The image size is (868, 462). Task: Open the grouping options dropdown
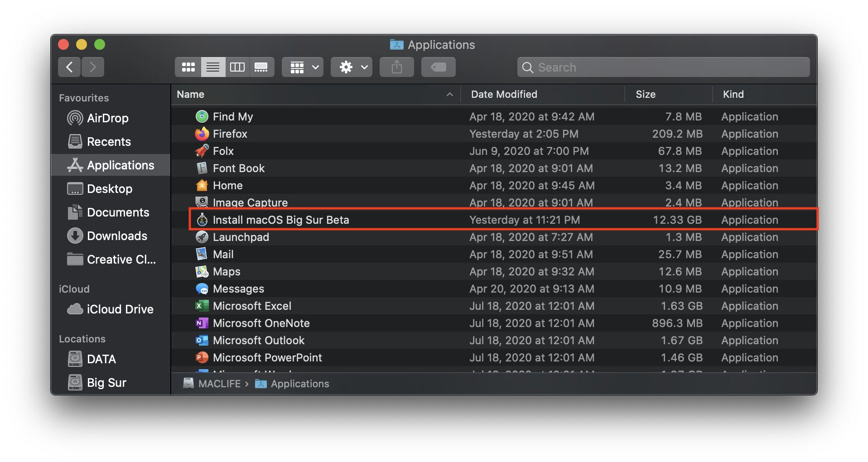click(x=302, y=67)
